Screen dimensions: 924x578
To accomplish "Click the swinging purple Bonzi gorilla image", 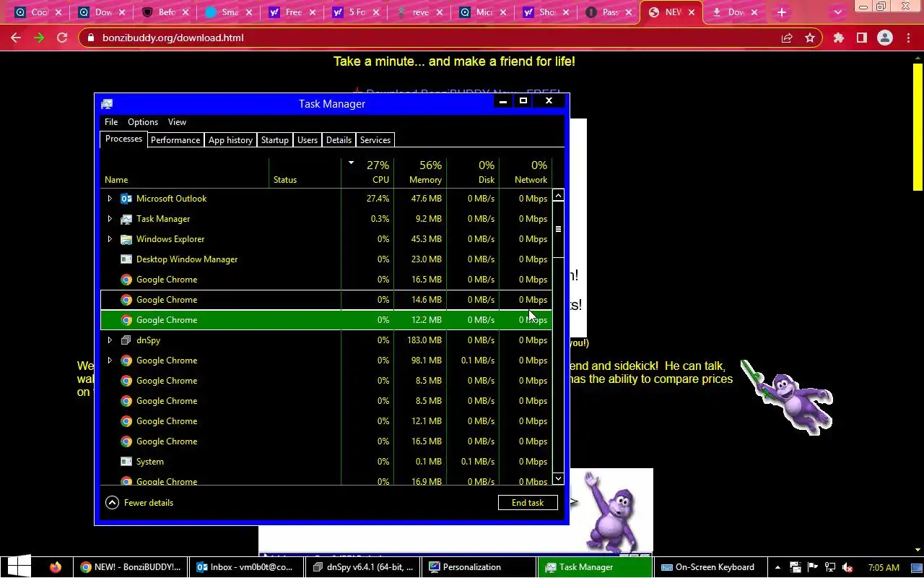I will 787,398.
